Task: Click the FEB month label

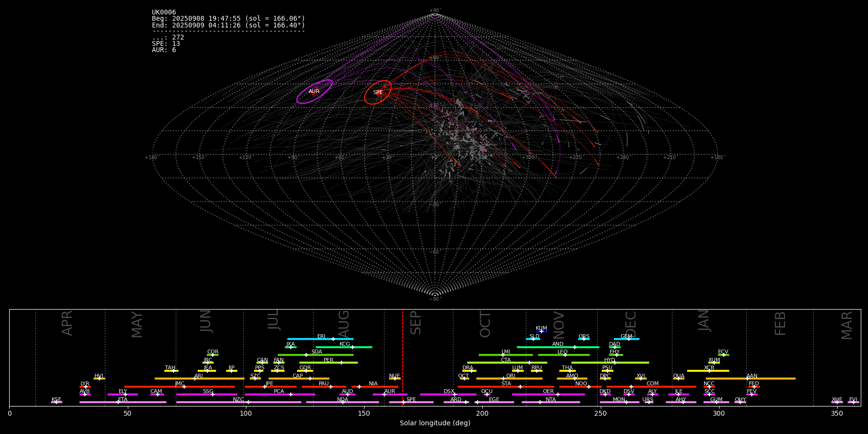Action: pos(780,323)
